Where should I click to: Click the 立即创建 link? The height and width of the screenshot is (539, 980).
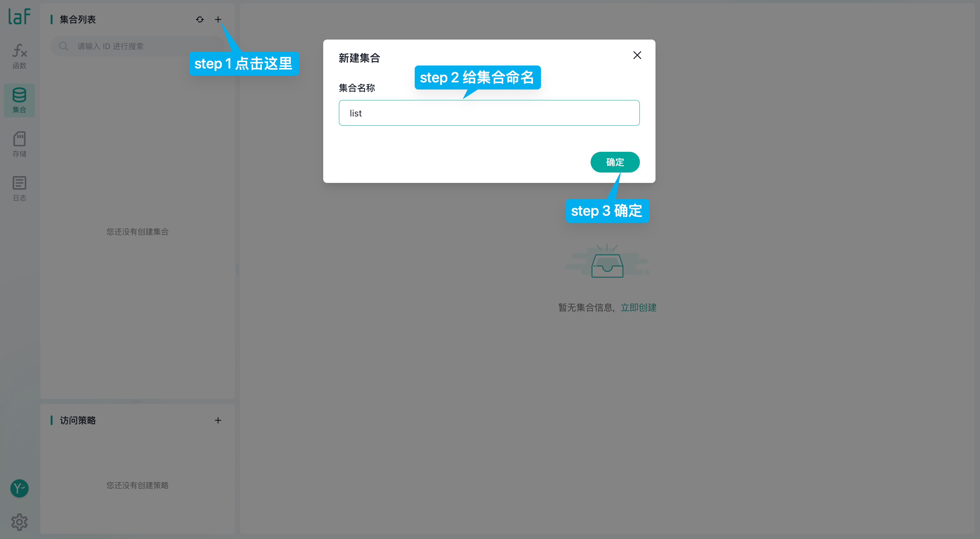click(638, 307)
